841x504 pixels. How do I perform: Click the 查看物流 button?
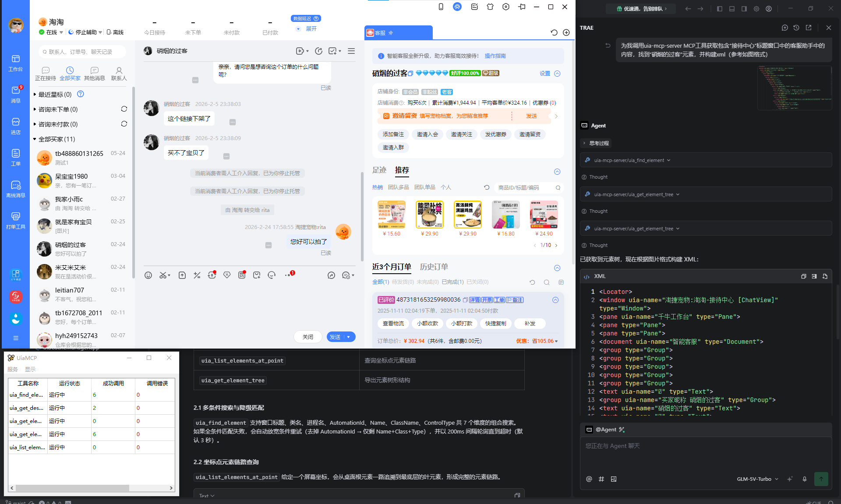[x=393, y=324]
